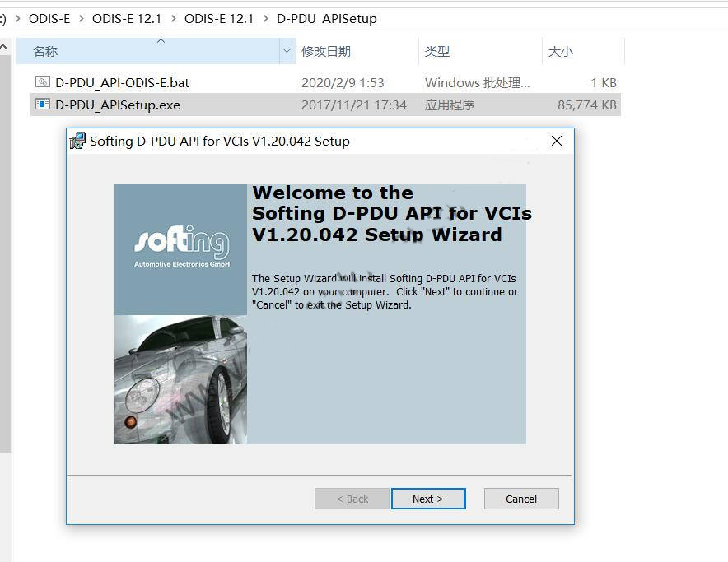Go to the D-PDU_APISetup breadcrumb segment
The image size is (728, 562).
tap(326, 18)
